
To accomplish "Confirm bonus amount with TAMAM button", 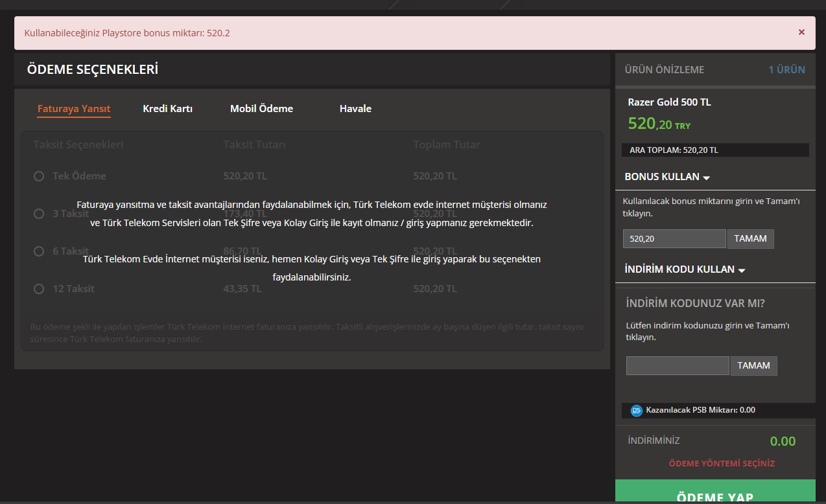I will (x=750, y=238).
